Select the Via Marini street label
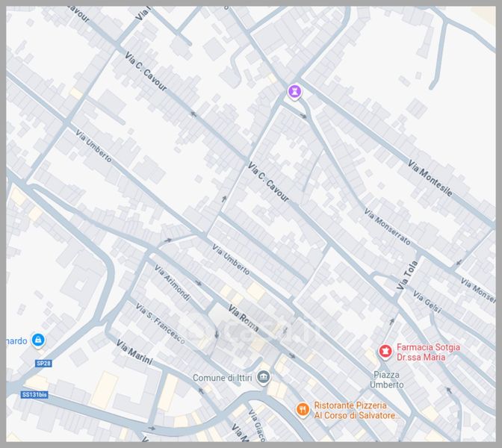The image size is (502, 448). [134, 352]
